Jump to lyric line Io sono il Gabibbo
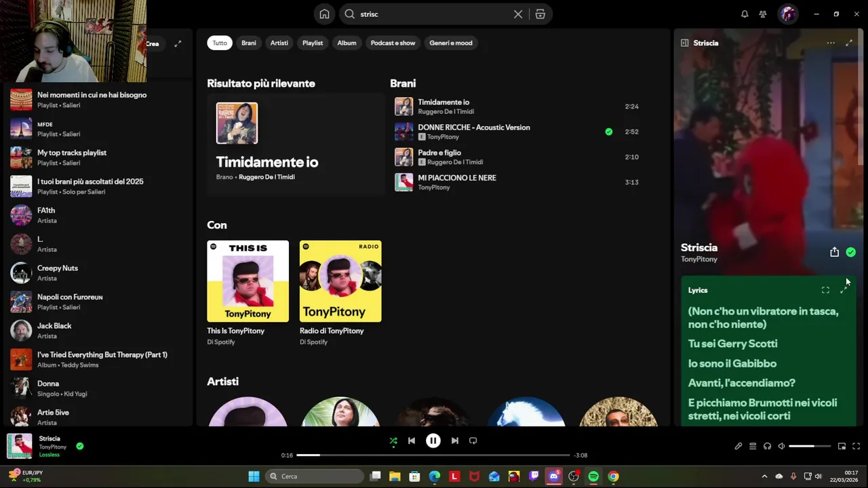Screen dimensions: 868x488 [732, 363]
